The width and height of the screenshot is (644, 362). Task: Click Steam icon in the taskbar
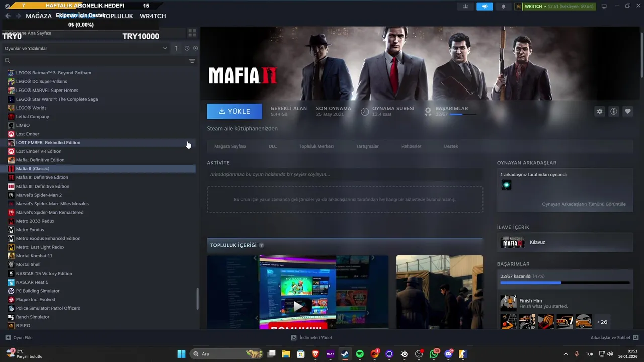[x=345, y=354]
